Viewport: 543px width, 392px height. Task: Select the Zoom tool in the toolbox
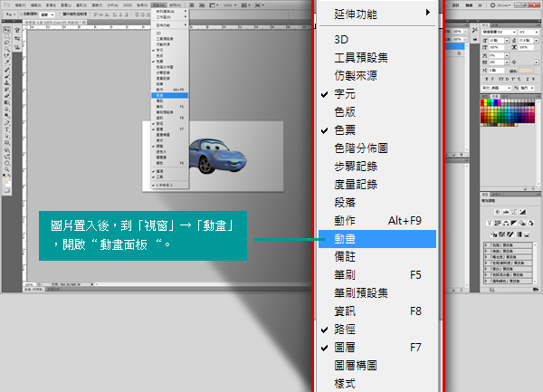tap(7, 169)
